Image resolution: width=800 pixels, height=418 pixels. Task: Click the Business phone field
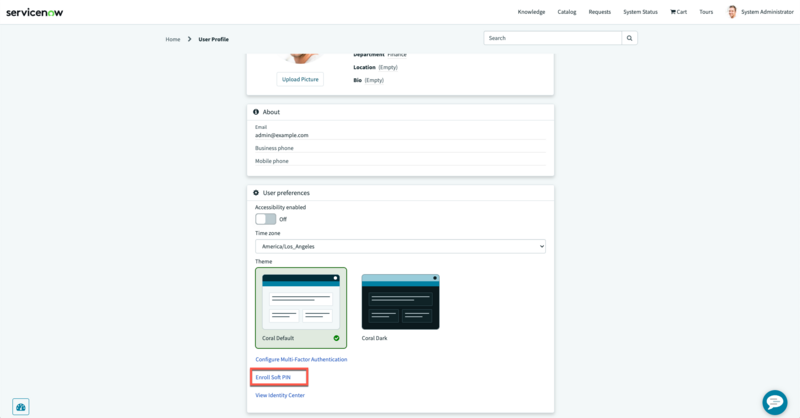pyautogui.click(x=401, y=148)
